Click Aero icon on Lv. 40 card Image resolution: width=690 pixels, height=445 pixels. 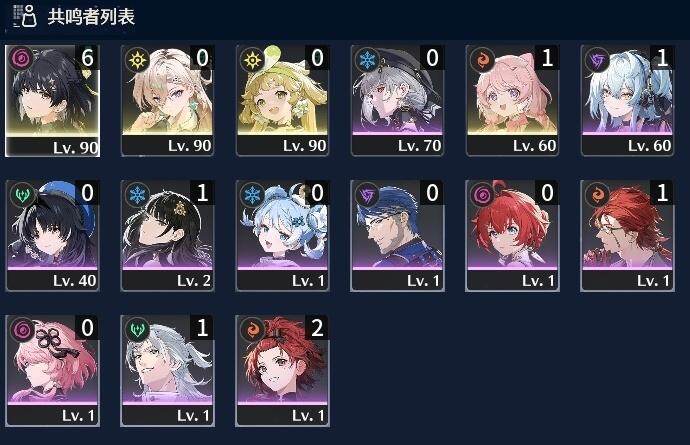(21, 194)
